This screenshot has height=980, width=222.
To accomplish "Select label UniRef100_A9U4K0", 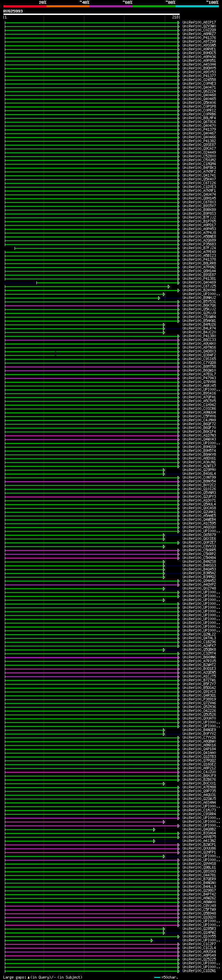I will 199,343.
